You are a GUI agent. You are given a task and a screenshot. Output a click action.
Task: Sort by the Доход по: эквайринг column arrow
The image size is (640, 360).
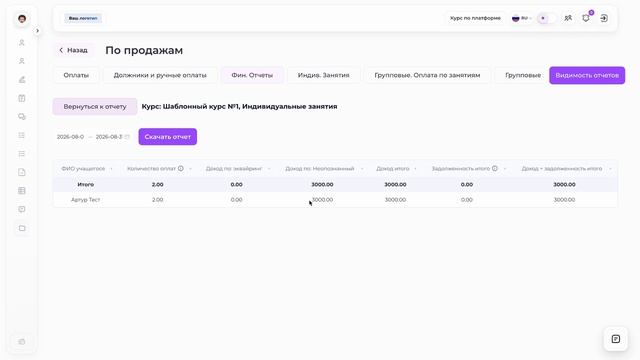[x=269, y=169]
